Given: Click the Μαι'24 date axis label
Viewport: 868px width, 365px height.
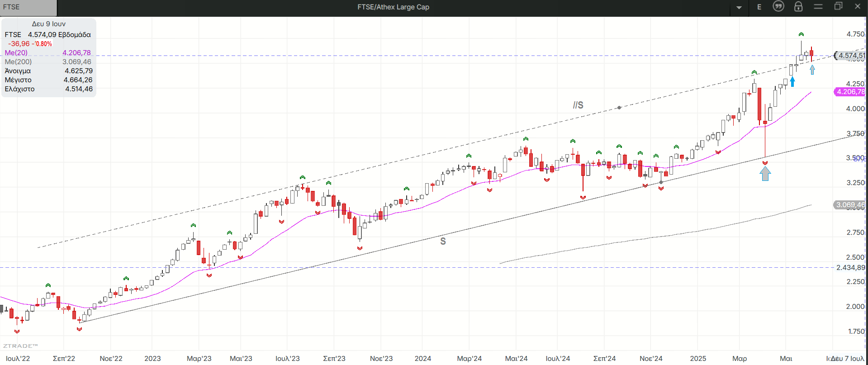Looking at the screenshot, I should coord(517,359).
